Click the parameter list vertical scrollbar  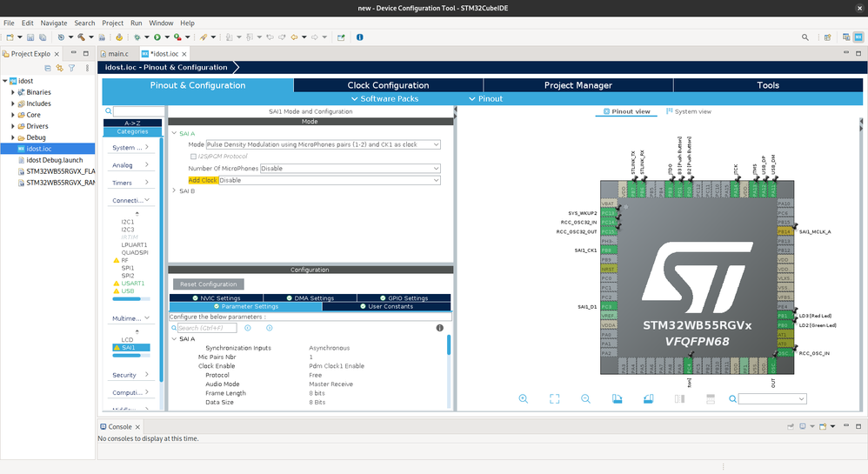(449, 345)
